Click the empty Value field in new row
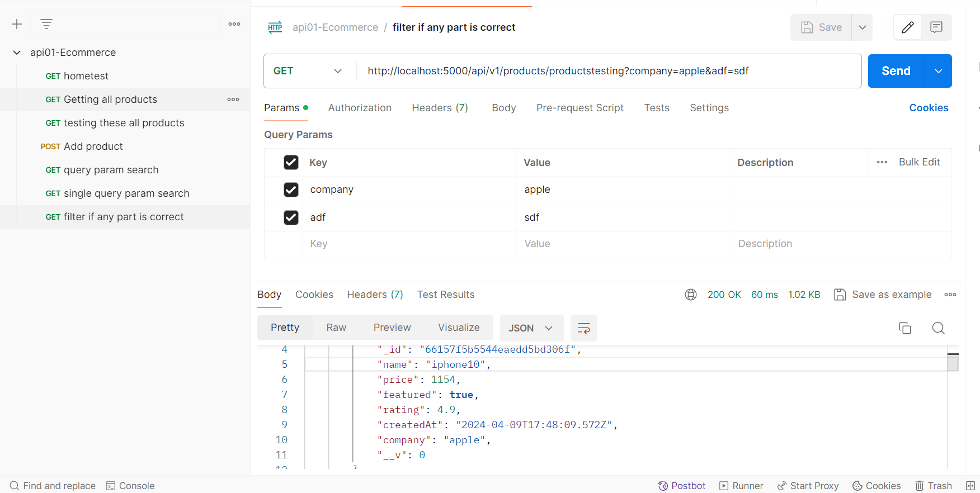Screen dimensions: 980x493 pyautogui.click(x=623, y=244)
